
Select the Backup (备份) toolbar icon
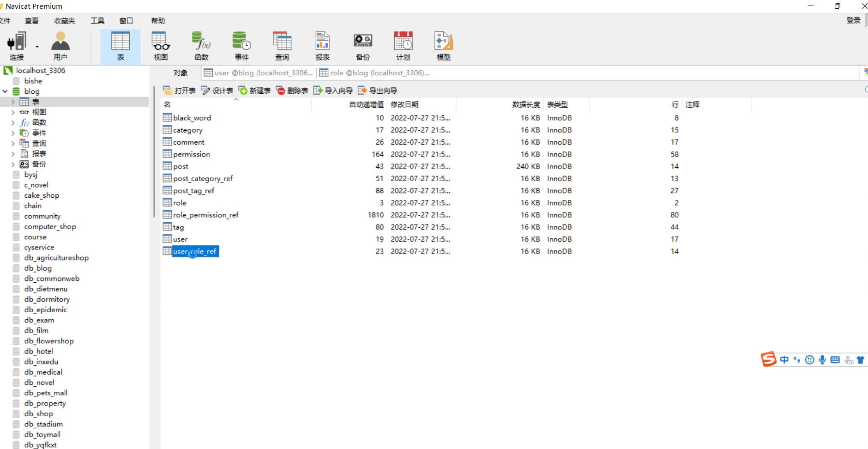pyautogui.click(x=363, y=46)
